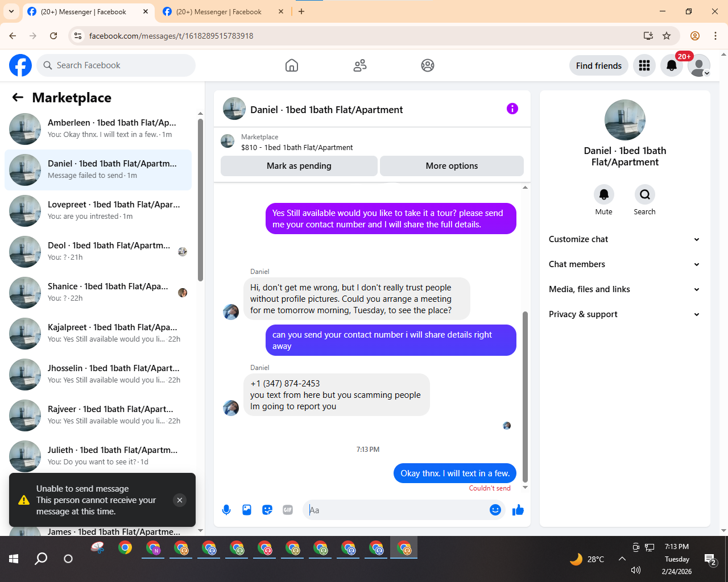Open the emoji picker in message box
The height and width of the screenshot is (582, 728).
(x=495, y=510)
